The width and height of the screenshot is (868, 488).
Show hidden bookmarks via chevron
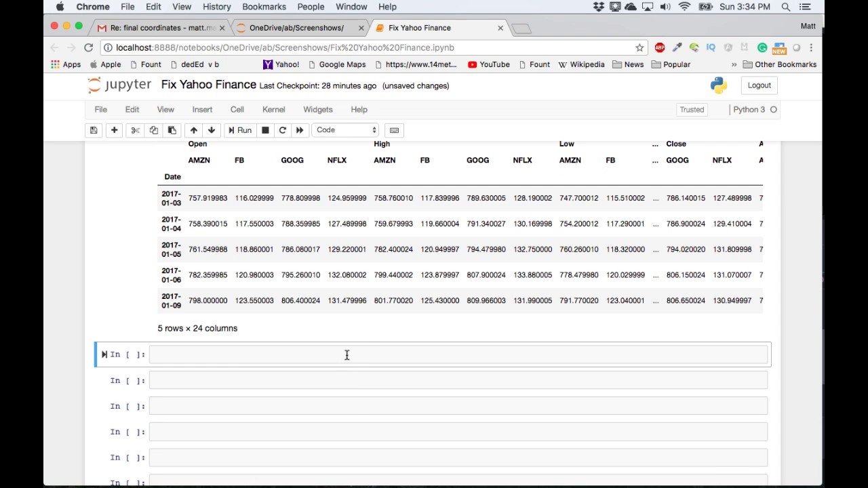coord(734,64)
